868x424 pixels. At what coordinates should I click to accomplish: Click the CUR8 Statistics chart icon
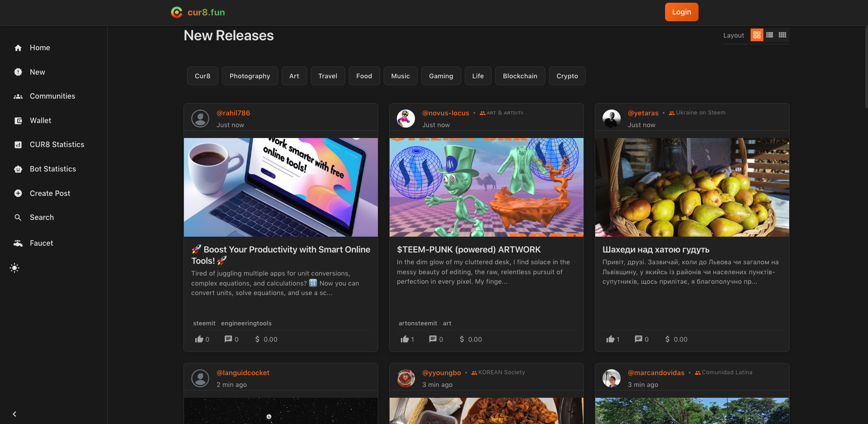coord(18,145)
